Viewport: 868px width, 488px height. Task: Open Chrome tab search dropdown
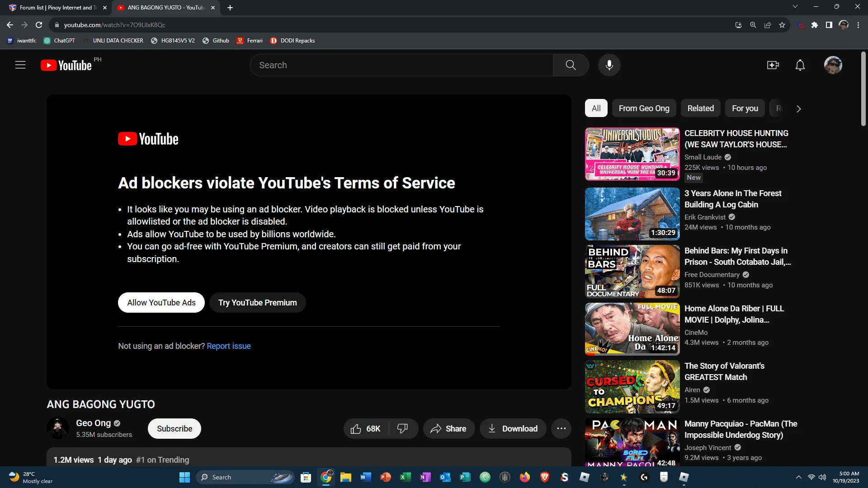click(795, 7)
